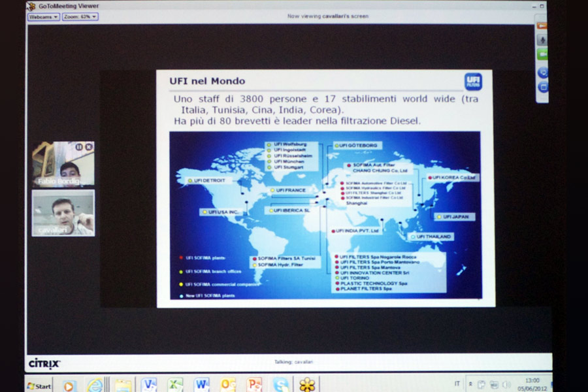588x392 pixels.
Task: Click the "UFI GÖTEBORG" map label
Action: [x=358, y=146]
